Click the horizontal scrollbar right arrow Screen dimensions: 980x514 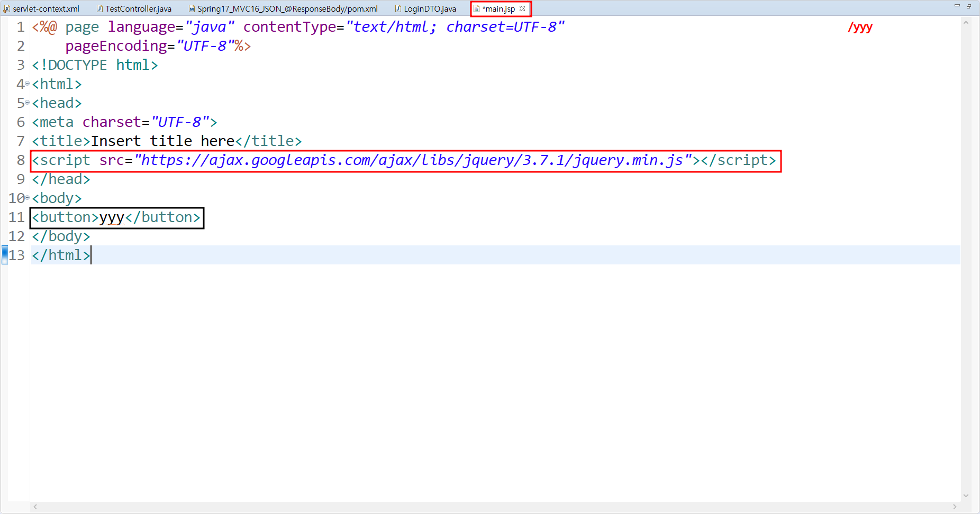coord(955,507)
